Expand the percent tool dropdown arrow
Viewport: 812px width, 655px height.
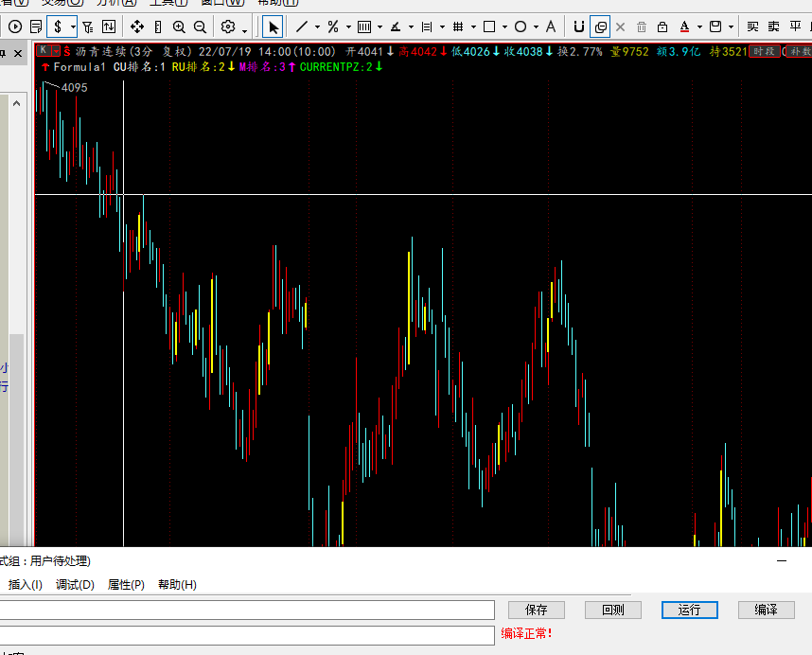[x=348, y=27]
